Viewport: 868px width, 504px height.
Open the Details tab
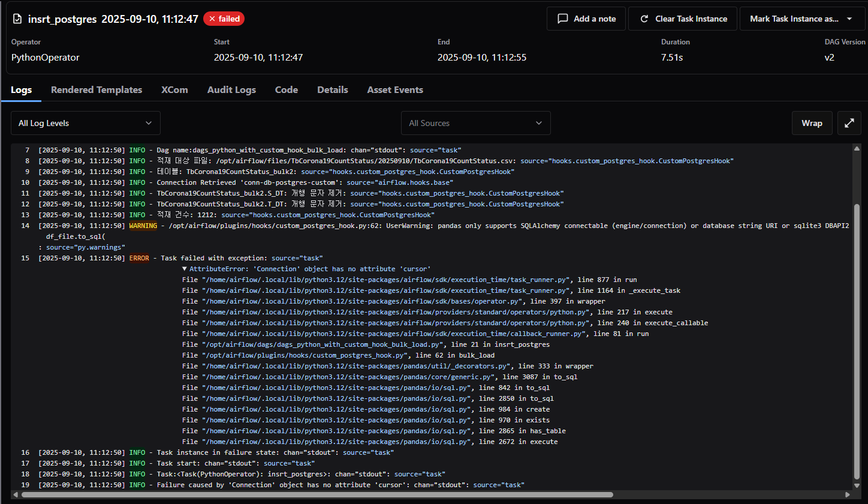click(x=333, y=89)
